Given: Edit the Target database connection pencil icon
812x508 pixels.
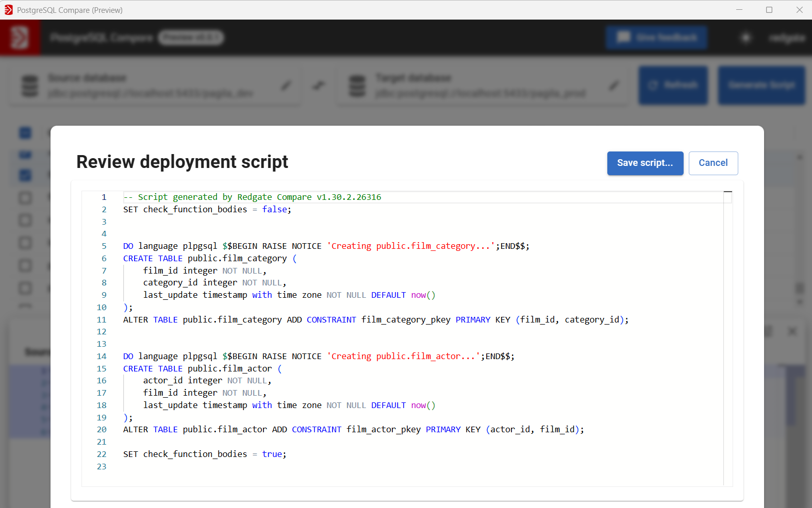Looking at the screenshot, I should [x=614, y=86].
